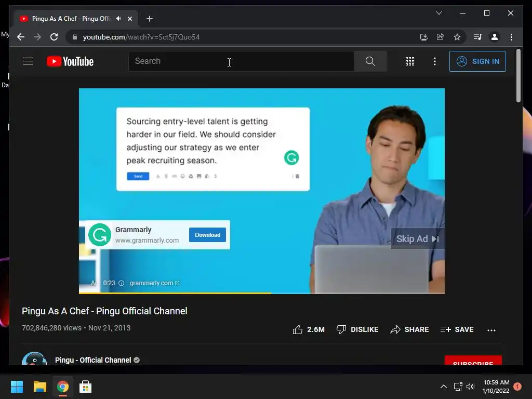Select the Pingu As A Chef tab

71,19
